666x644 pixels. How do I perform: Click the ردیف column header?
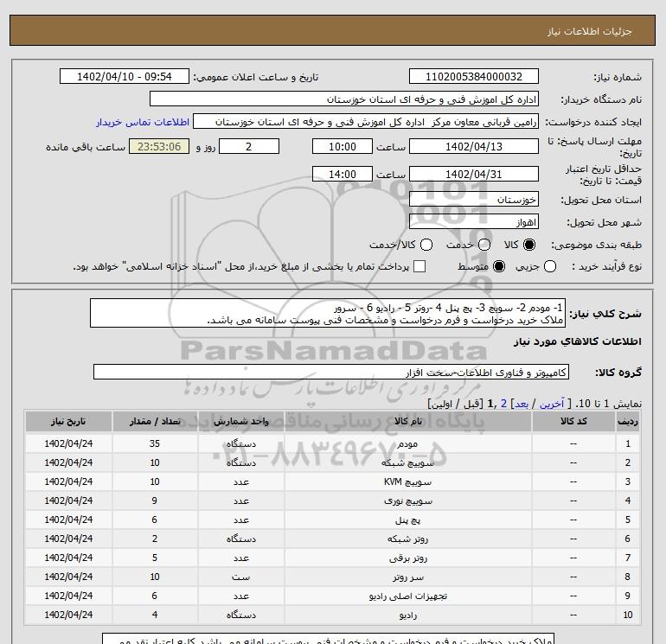[627, 421]
